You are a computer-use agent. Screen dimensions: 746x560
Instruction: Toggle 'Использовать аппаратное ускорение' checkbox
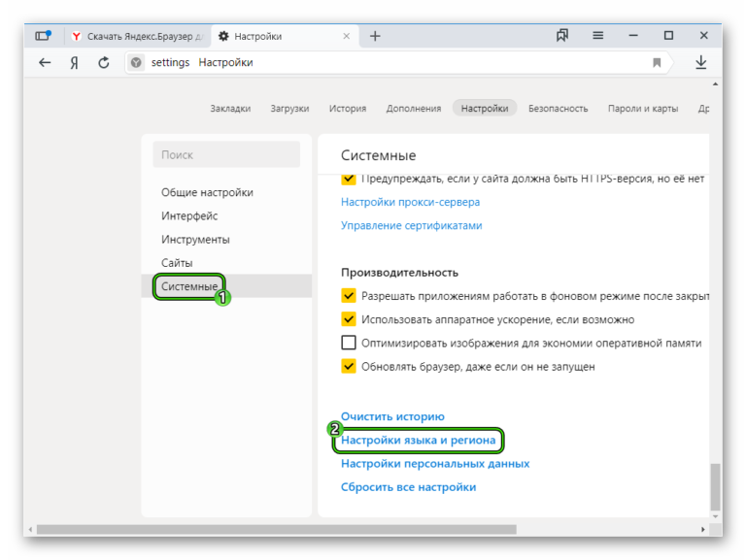coord(349,319)
